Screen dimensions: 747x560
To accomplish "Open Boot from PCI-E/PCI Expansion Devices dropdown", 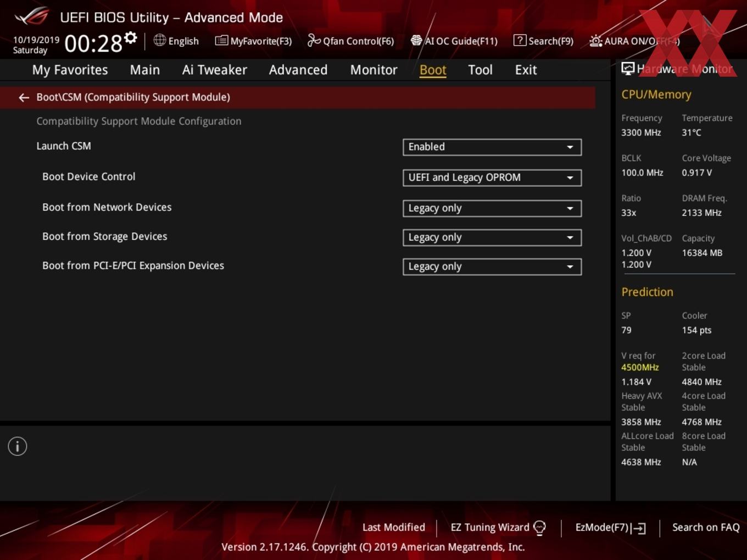I will coord(492,267).
